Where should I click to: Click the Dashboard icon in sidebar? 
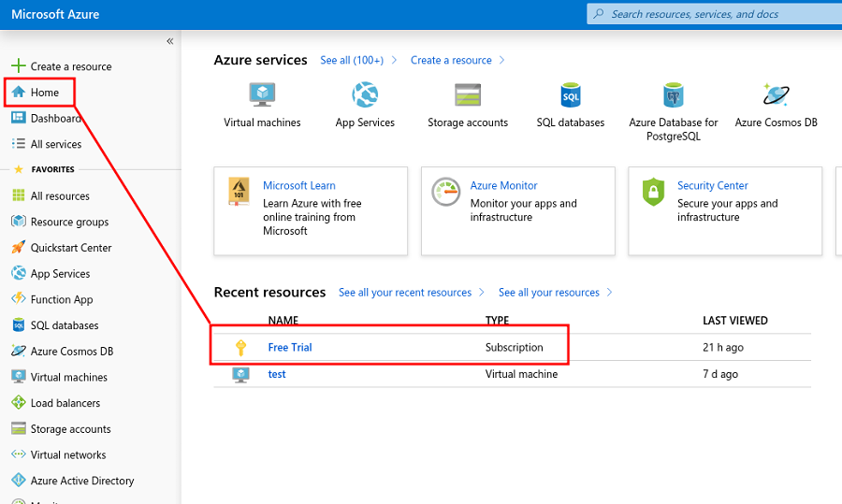point(19,118)
